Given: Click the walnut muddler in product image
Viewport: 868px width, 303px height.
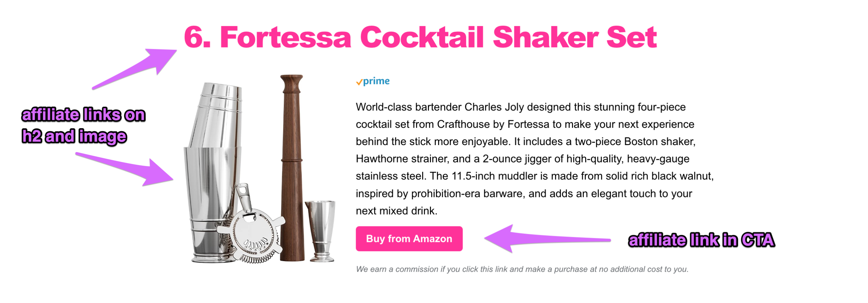Looking at the screenshot, I should [292, 168].
